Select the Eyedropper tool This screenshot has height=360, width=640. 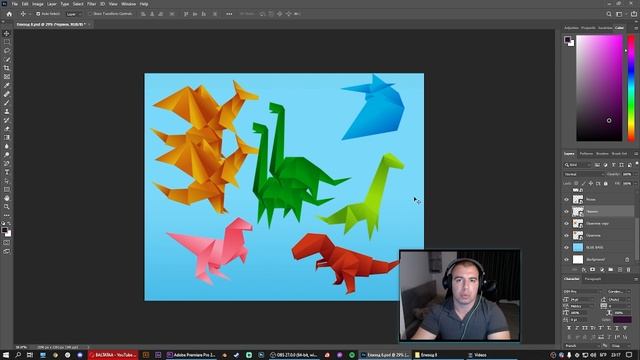[x=7, y=85]
